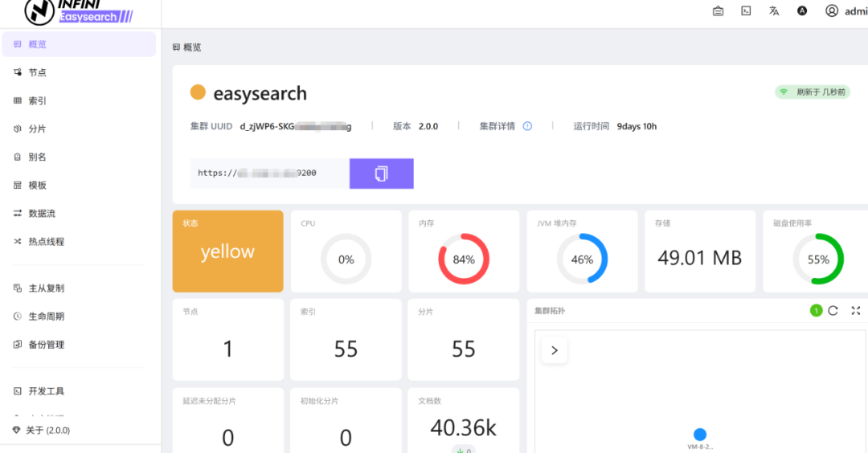
Task: Click the JVM 堆内存 46% gauge
Action: [x=582, y=259]
